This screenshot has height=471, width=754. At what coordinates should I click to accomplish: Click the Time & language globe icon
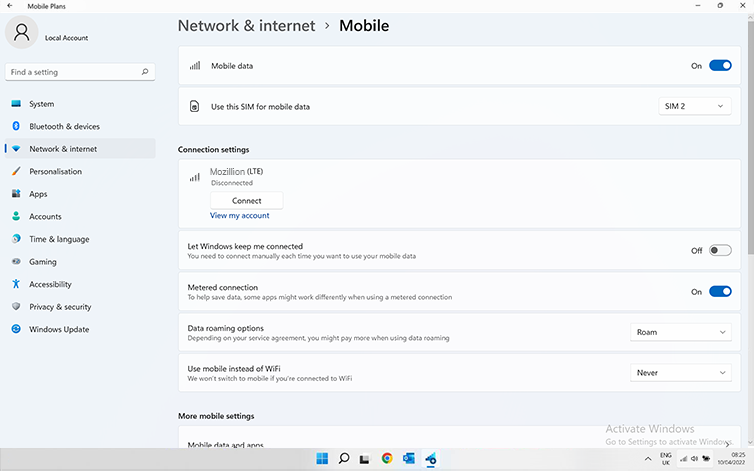(16, 239)
